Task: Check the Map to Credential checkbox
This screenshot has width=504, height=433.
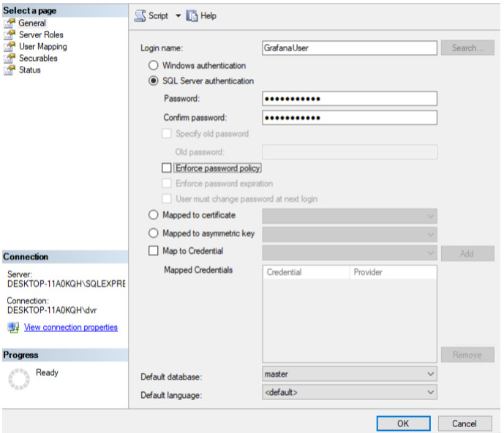Action: point(154,251)
